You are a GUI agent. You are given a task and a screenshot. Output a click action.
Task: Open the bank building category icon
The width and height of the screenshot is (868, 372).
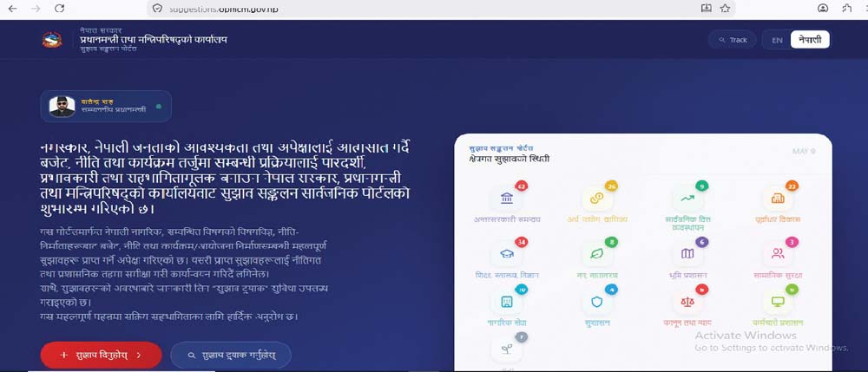tap(506, 199)
